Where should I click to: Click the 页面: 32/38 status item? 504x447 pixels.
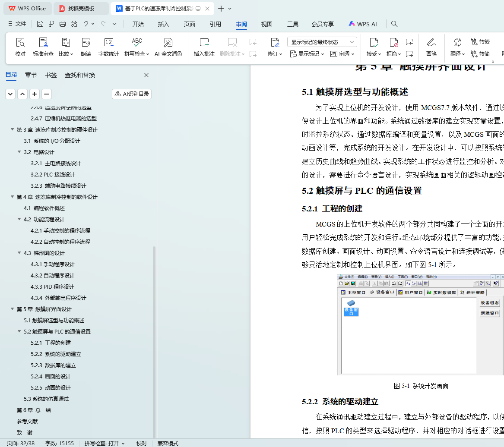tap(21, 443)
